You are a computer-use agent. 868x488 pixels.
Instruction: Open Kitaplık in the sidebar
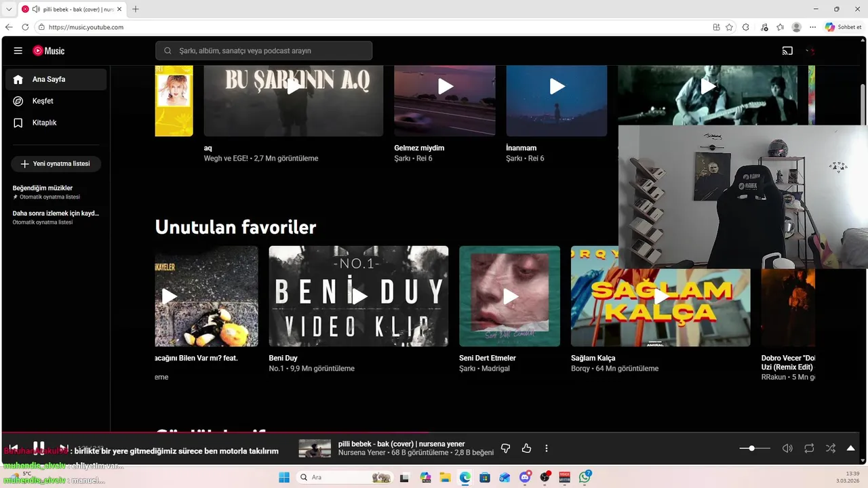pos(56,123)
